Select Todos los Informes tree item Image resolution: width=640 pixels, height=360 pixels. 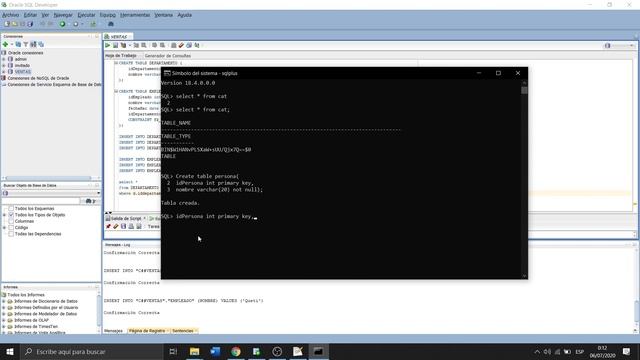tap(26, 295)
